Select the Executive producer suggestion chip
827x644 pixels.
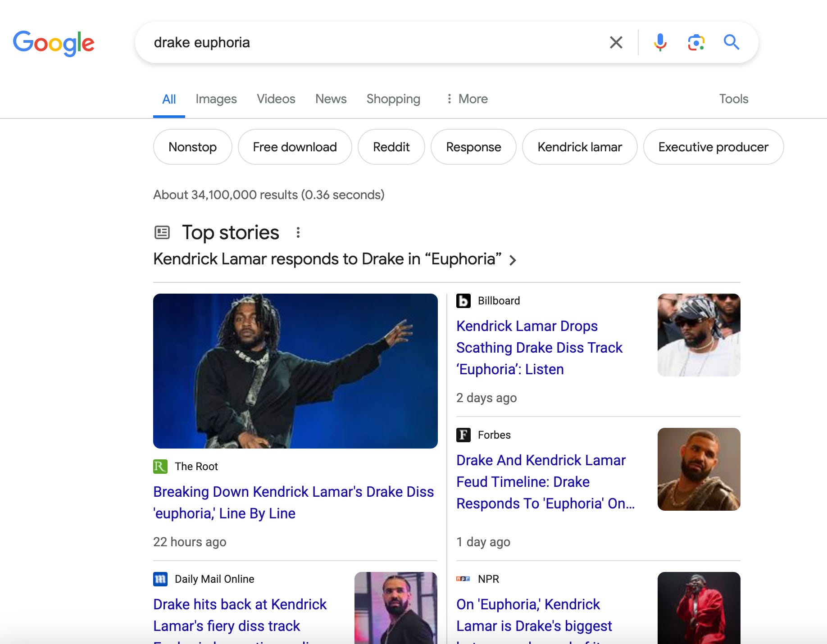pyautogui.click(x=713, y=147)
